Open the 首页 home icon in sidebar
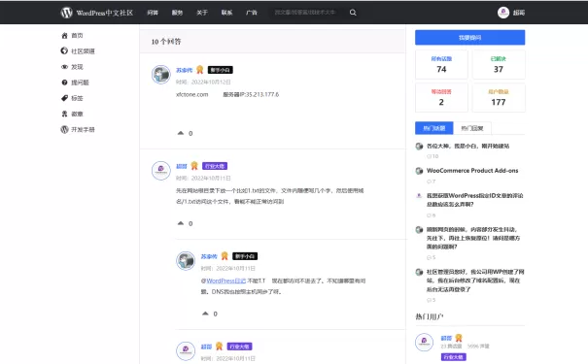 (x=64, y=36)
